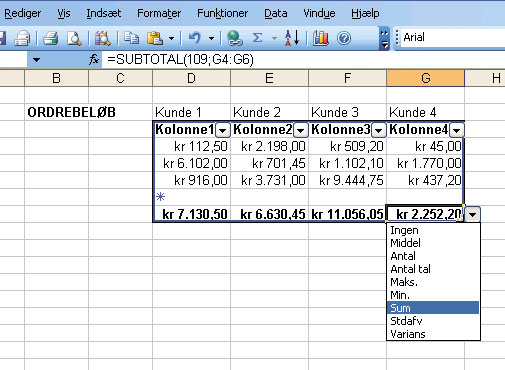505x370 pixels.
Task: Click the Arial font name box
Action: [453, 37]
